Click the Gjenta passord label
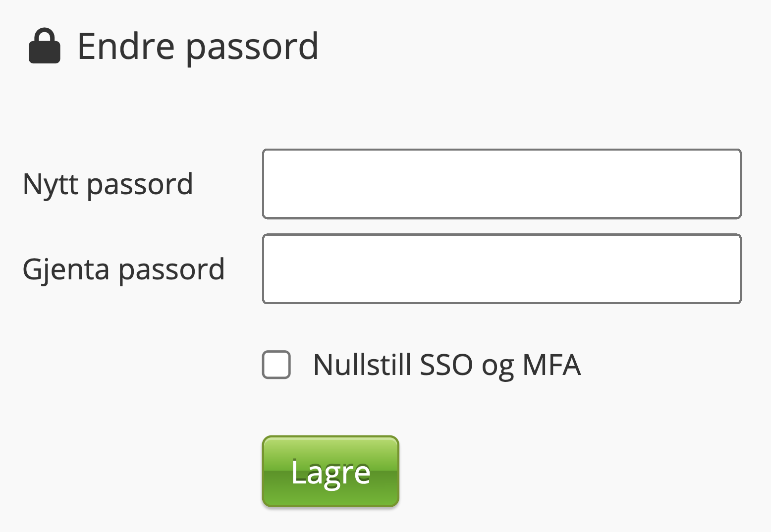This screenshot has width=771, height=532. 123,269
